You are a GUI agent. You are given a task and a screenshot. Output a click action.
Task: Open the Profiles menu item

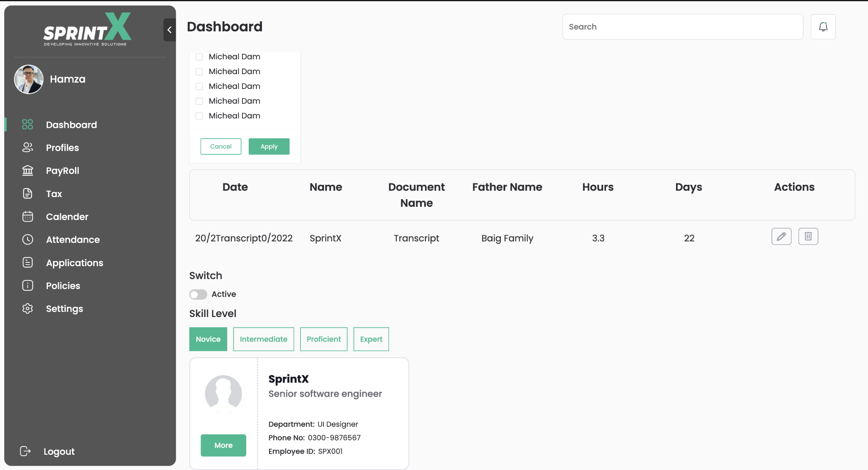(x=62, y=147)
